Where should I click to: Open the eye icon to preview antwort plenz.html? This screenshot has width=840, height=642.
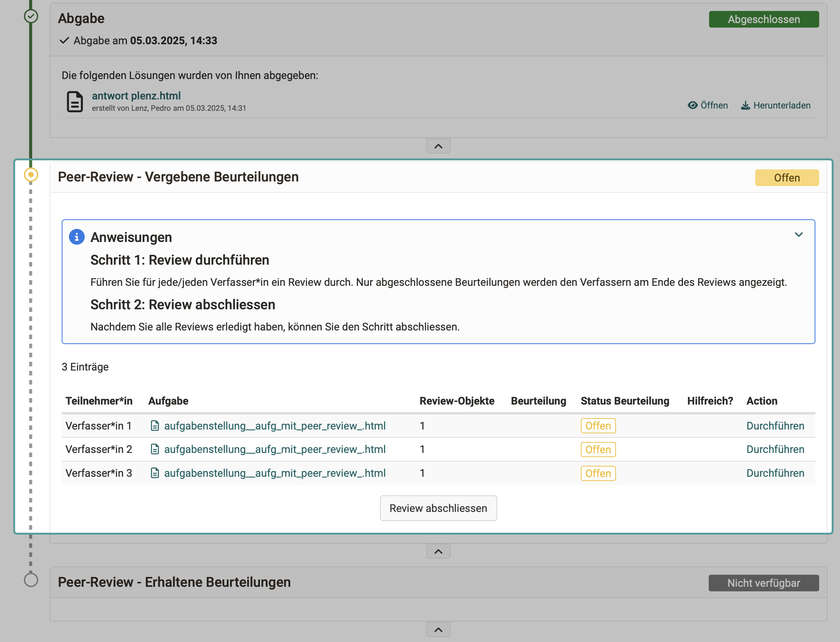click(693, 105)
